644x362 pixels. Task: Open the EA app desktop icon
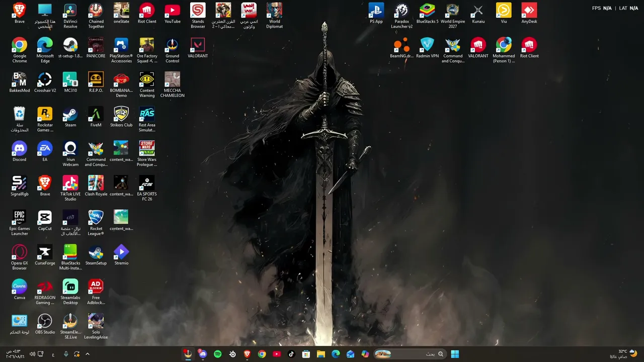[x=45, y=152]
